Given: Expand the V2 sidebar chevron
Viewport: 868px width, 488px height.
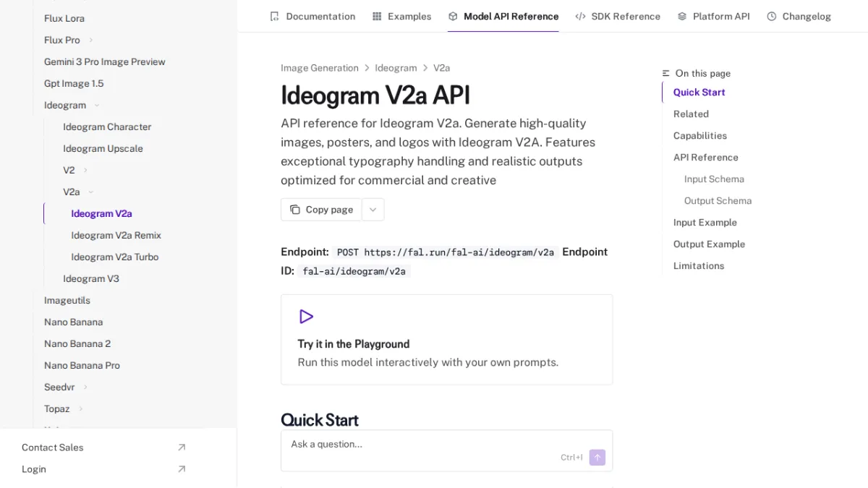Looking at the screenshot, I should [85, 171].
